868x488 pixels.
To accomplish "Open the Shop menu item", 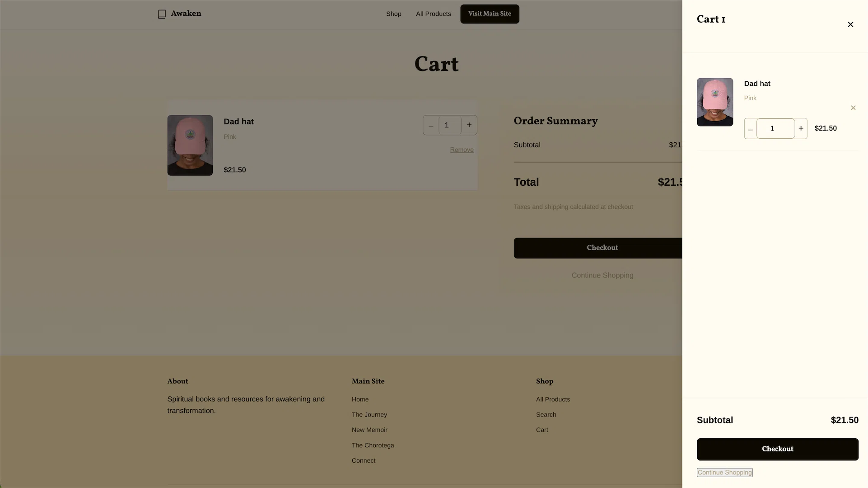I will 393,14.
